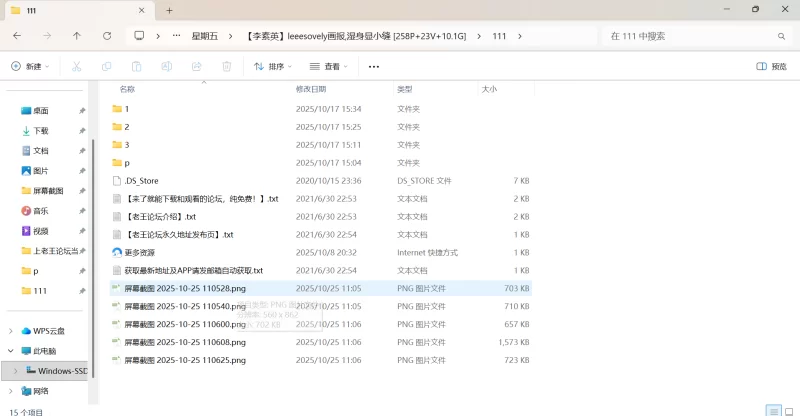Viewport: 800px width, 416px height.
Task: Switch to large icons view at bottom-right
Action: click(x=789, y=410)
